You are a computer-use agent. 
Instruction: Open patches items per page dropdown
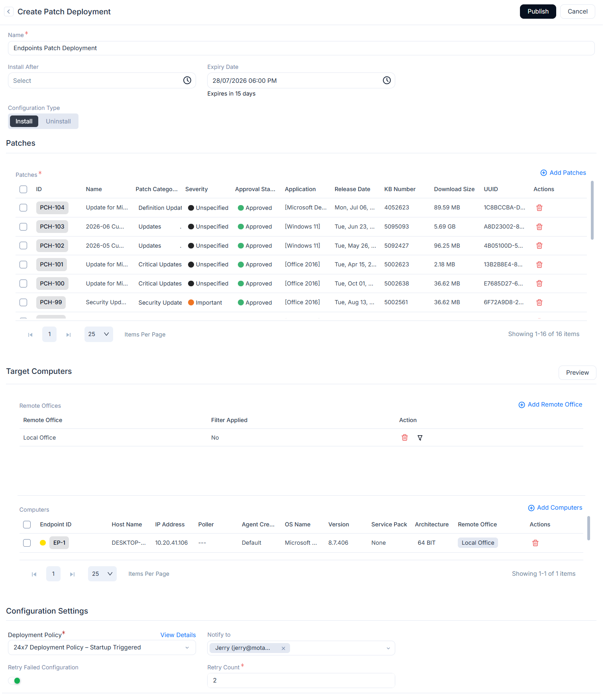[98, 334]
